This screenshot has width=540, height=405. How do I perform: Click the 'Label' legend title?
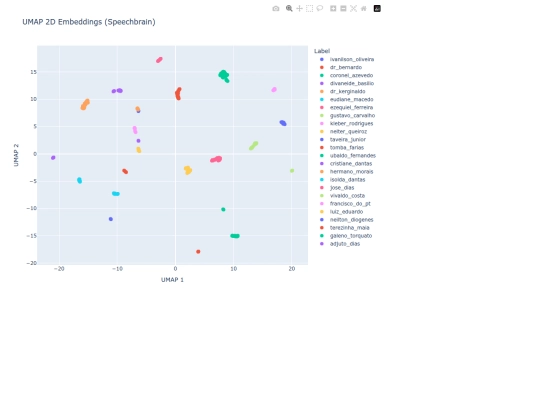point(322,51)
